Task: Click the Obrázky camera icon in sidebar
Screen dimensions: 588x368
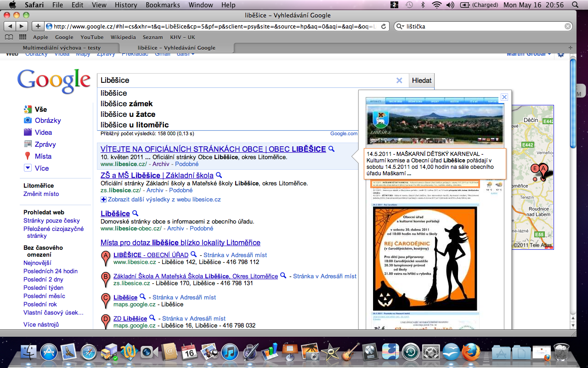Action: (x=28, y=121)
